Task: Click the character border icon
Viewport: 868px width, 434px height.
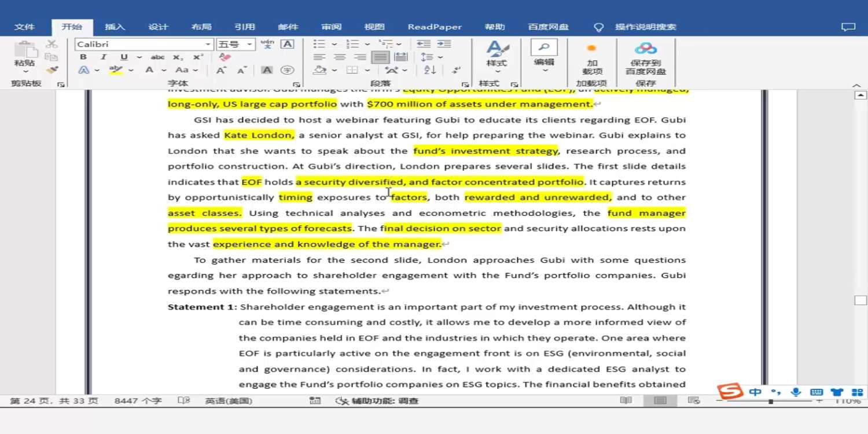Action: point(288,44)
